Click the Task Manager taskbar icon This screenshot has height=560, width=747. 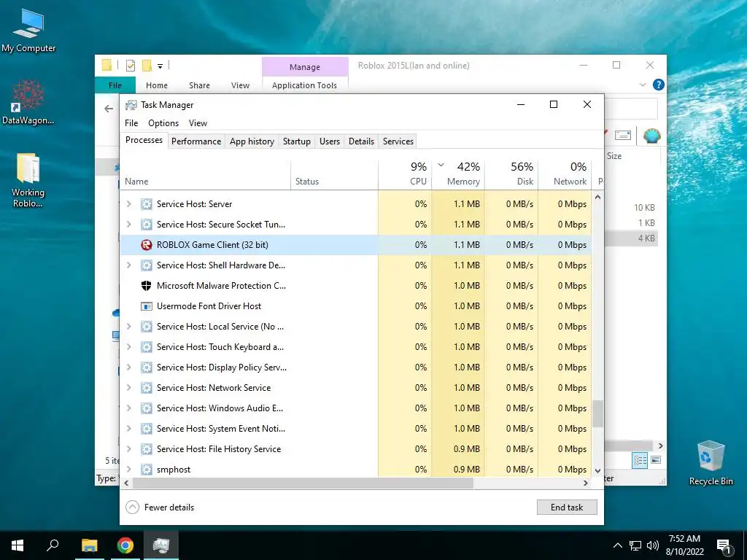[161, 545]
